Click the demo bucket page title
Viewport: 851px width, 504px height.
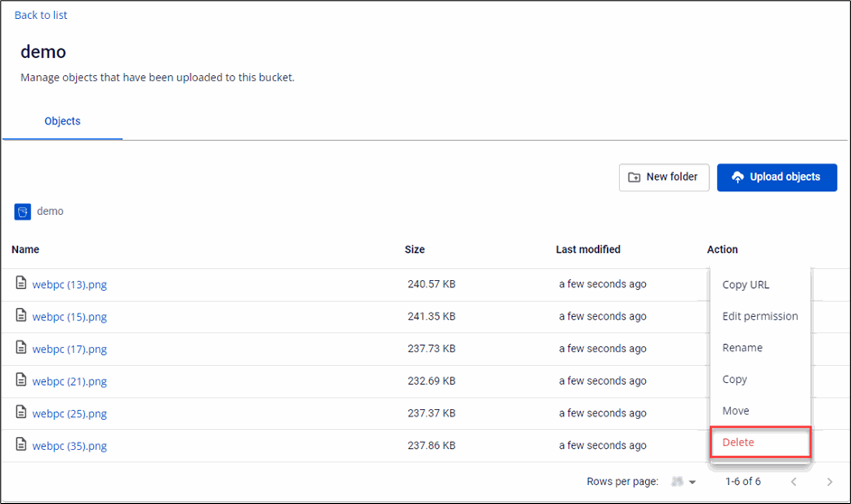tap(43, 52)
